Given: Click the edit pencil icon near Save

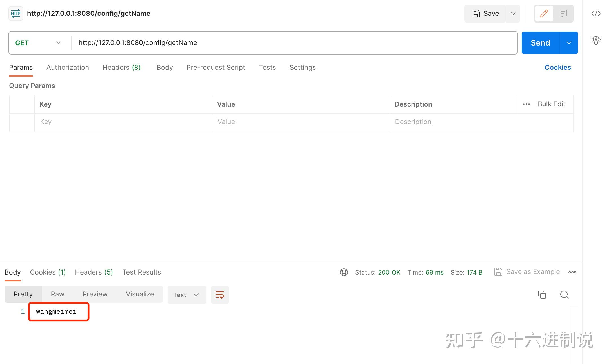Looking at the screenshot, I should [544, 13].
